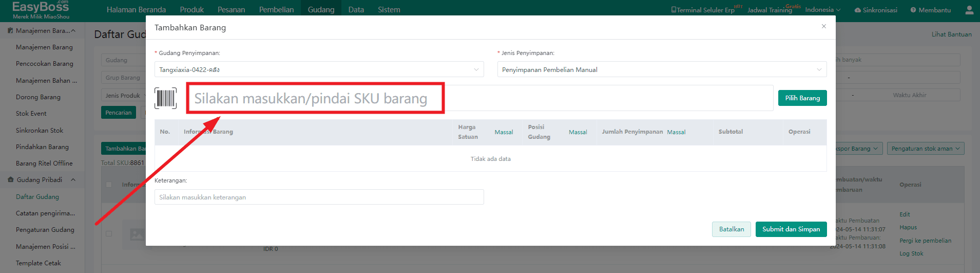The image size is (980, 273).
Task: Open the Sistem menu
Action: click(x=389, y=10)
